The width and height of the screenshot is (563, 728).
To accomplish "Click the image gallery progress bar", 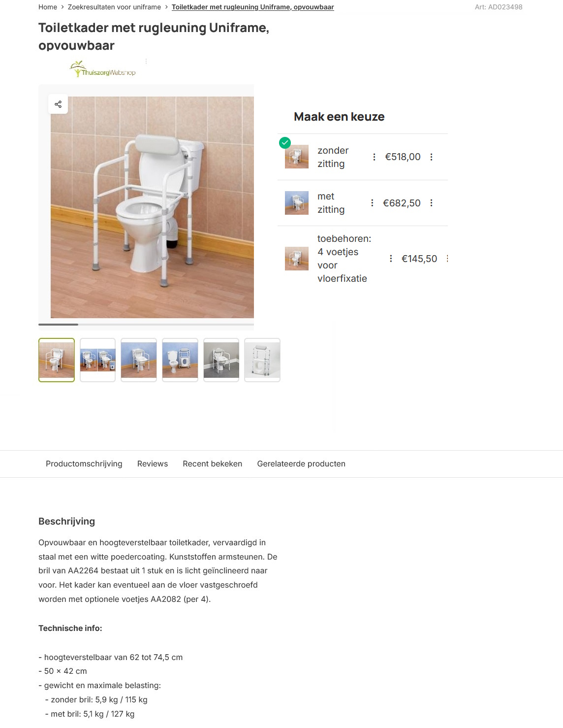I will click(146, 325).
